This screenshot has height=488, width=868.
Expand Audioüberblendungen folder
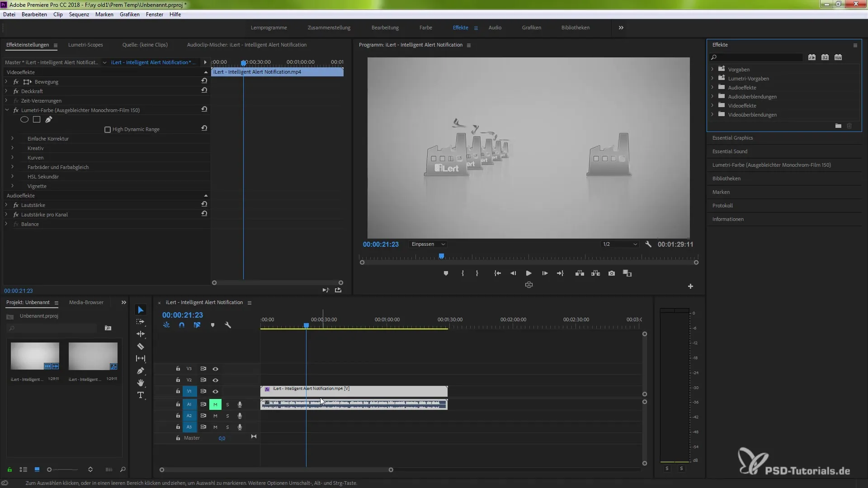click(712, 96)
